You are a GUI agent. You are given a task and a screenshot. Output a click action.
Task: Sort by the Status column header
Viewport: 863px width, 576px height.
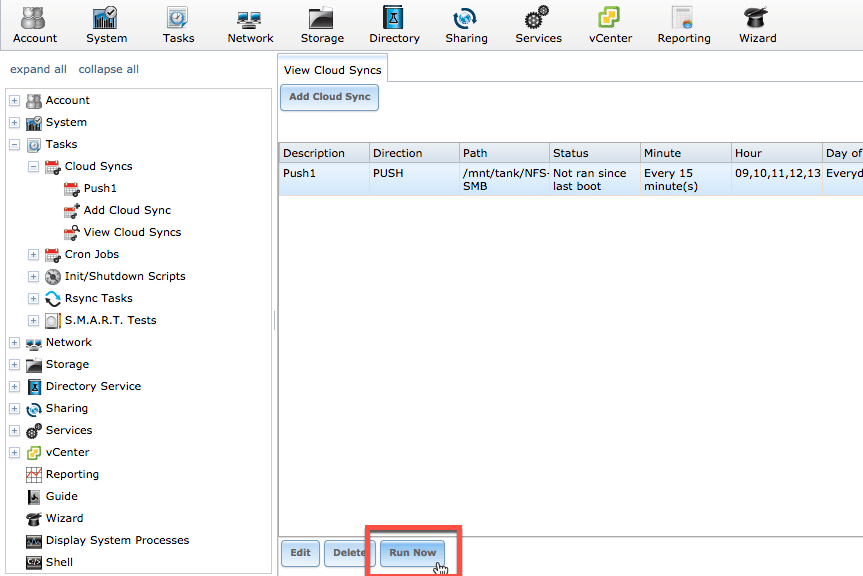click(x=594, y=153)
